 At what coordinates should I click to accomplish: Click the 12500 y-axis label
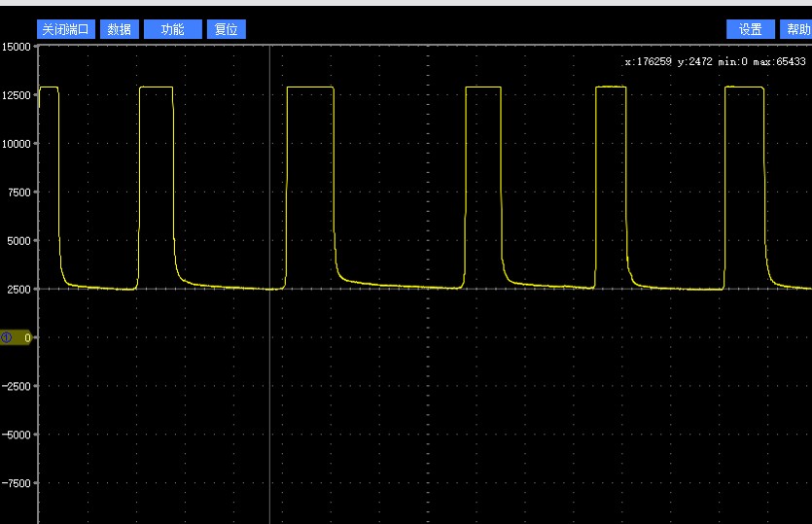17,95
